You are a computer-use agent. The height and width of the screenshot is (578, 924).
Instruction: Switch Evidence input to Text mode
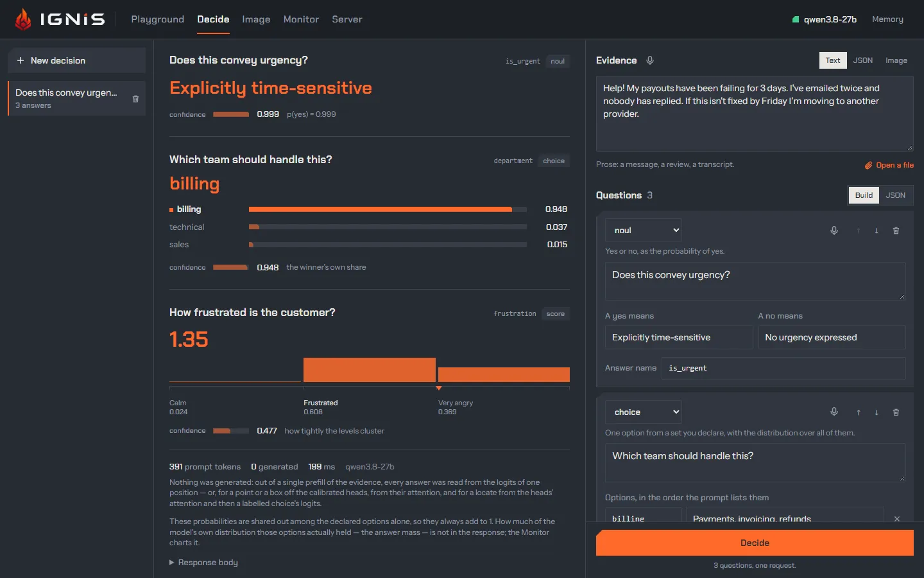pos(833,60)
